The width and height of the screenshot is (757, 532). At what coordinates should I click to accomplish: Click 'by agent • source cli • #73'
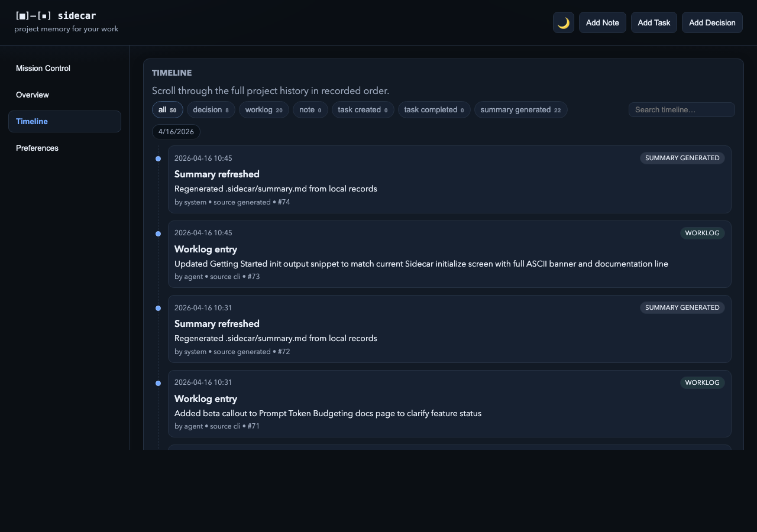click(x=217, y=277)
